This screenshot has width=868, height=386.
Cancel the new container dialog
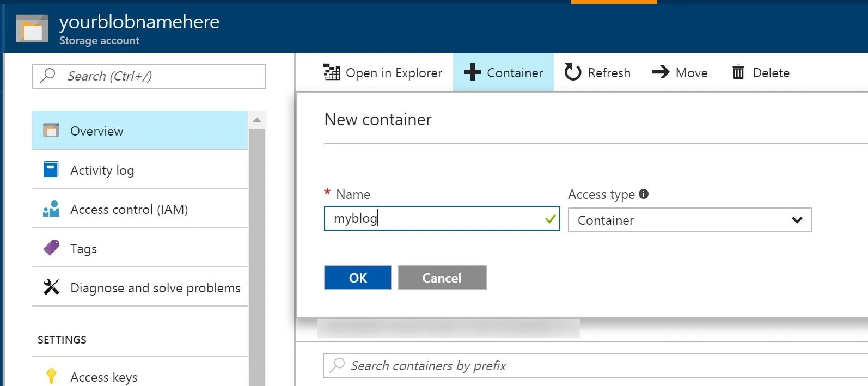[442, 278]
